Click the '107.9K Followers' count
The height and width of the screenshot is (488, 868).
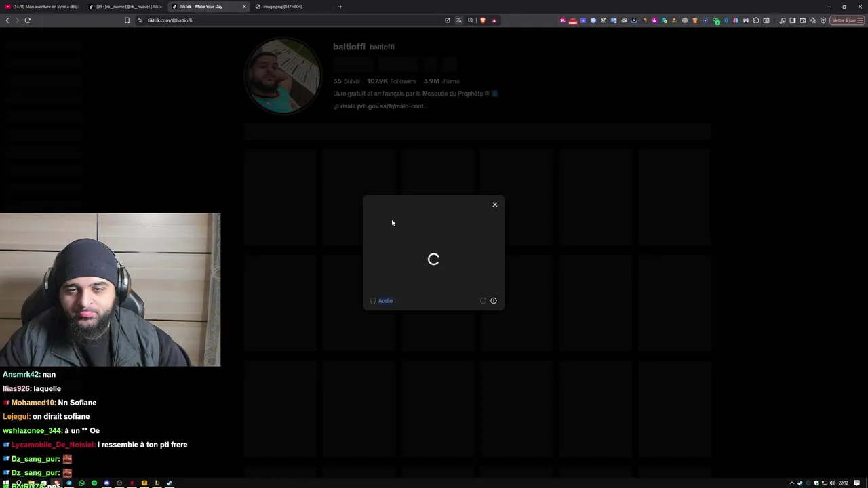click(x=391, y=81)
